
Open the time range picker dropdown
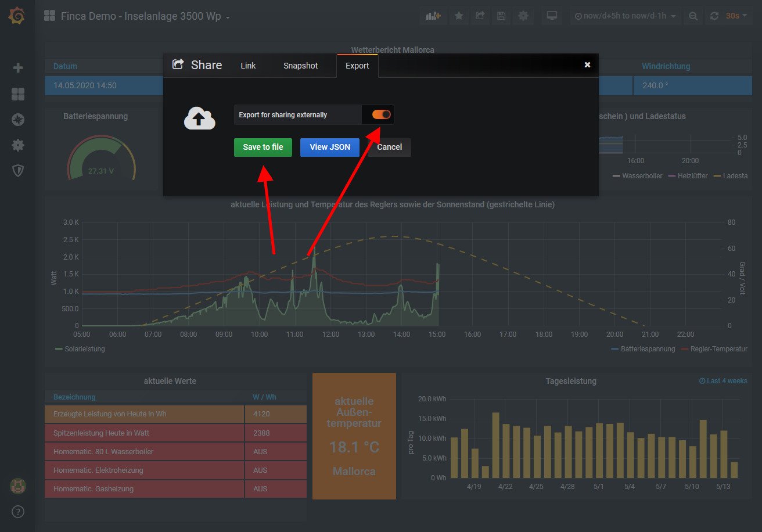(625, 16)
